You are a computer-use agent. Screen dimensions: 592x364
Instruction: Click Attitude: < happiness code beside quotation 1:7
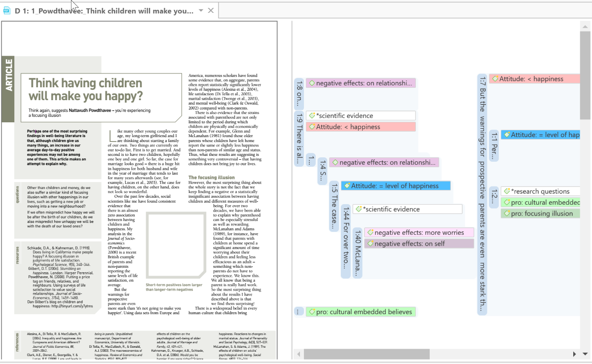click(534, 79)
